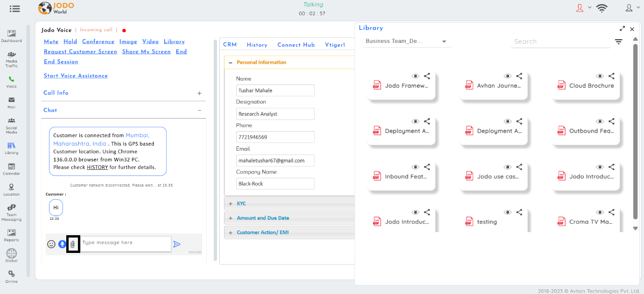Open Dashboard from the sidebar
644x294 pixels.
click(11, 36)
